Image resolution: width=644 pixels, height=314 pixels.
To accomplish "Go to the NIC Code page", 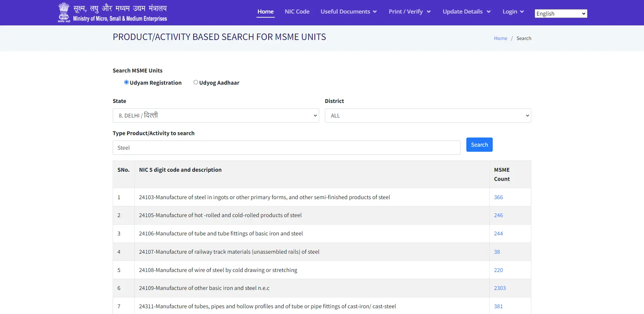I will coord(297,12).
